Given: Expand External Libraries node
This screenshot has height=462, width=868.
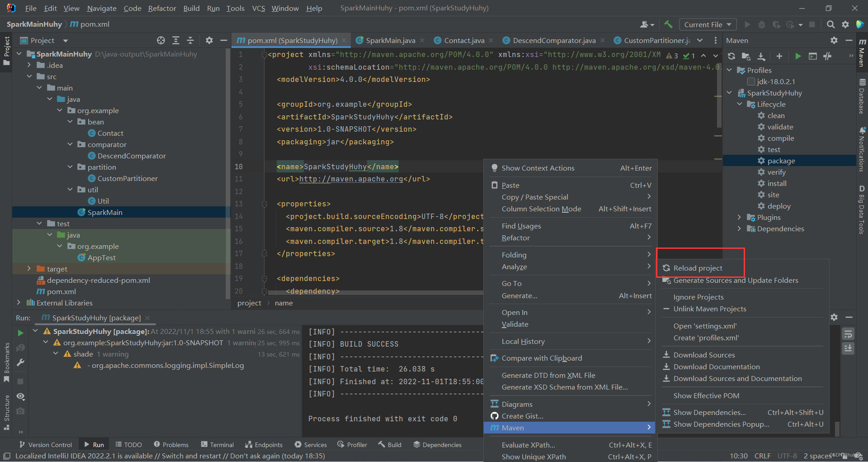Looking at the screenshot, I should [19, 303].
